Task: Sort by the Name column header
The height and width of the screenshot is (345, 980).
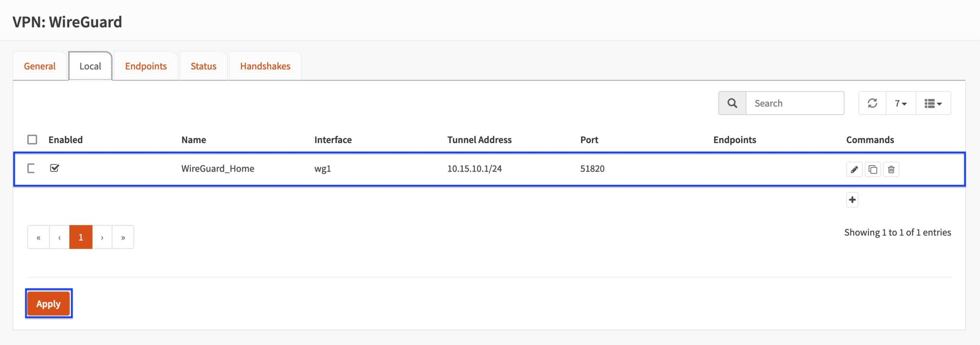Action: (194, 140)
